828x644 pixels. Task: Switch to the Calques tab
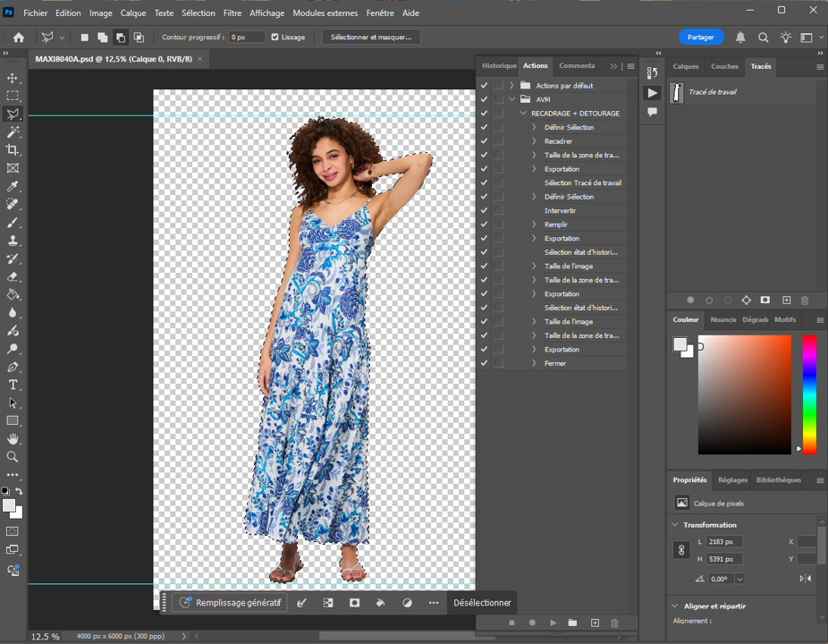(x=686, y=66)
